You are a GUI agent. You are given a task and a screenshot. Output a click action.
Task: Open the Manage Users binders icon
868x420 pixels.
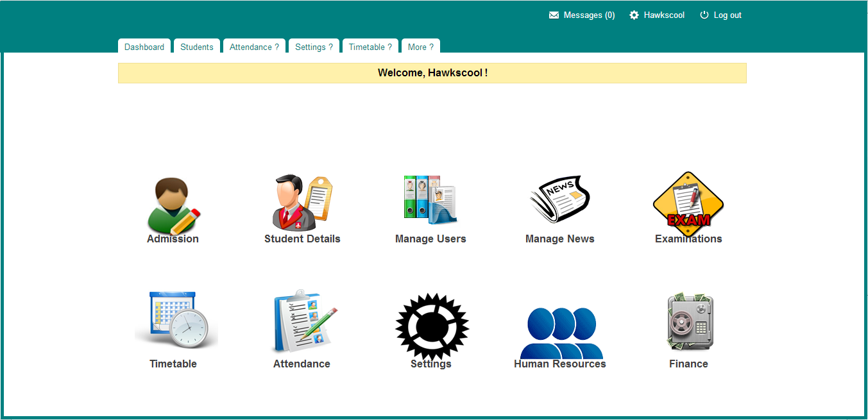click(x=430, y=199)
